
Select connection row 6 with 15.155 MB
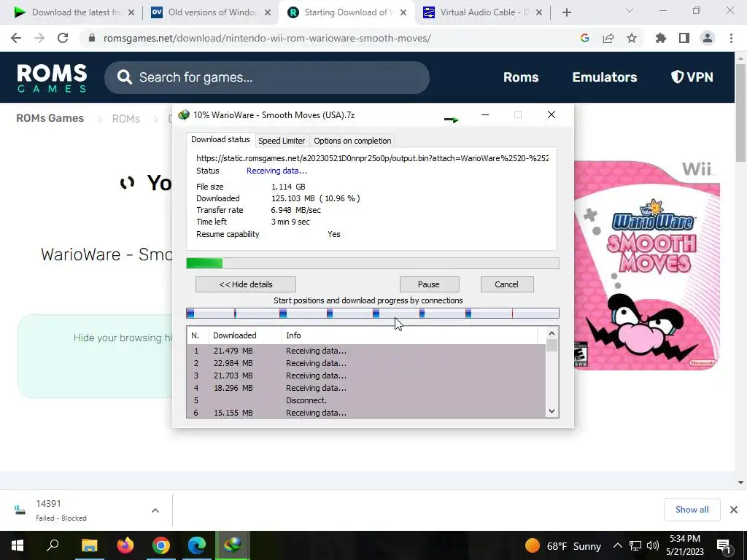coord(366,413)
